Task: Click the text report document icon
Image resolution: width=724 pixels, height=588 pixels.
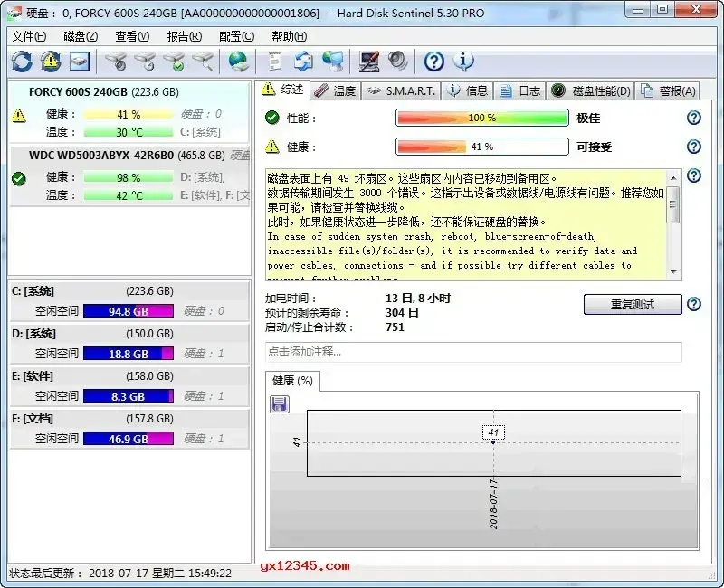Action: coord(275,62)
